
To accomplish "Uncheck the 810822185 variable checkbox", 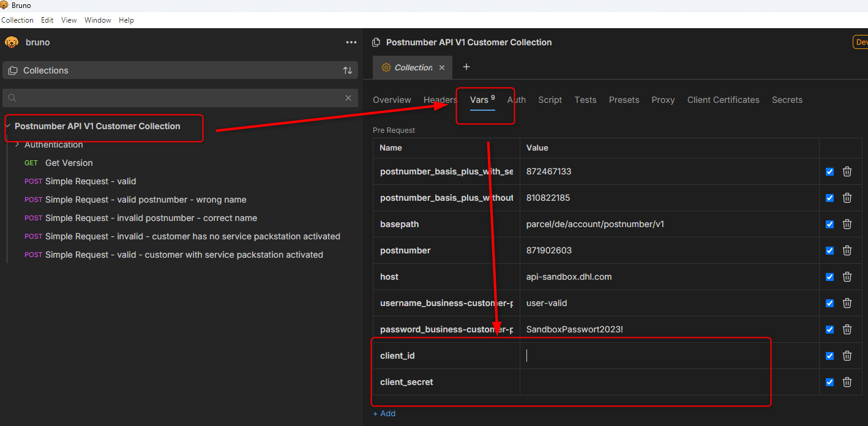I will click(x=829, y=198).
